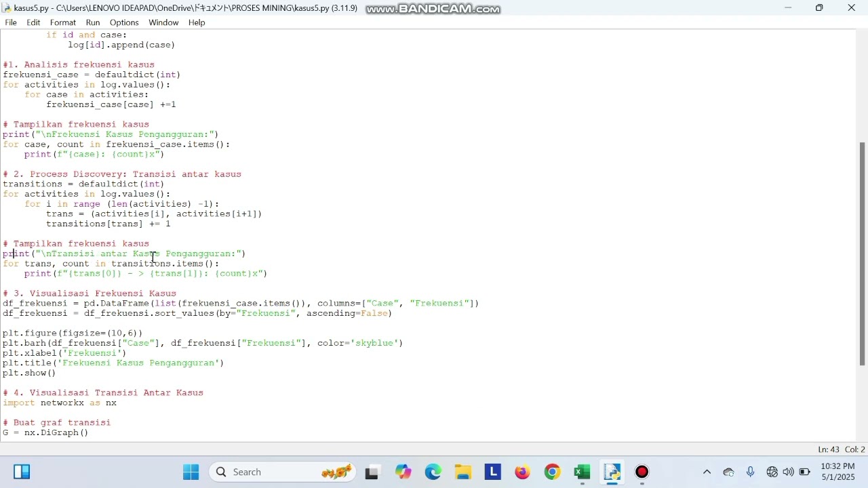Viewport: 868px width, 488px height.
Task: Click the 'skyblue' color string
Action: click(x=376, y=343)
